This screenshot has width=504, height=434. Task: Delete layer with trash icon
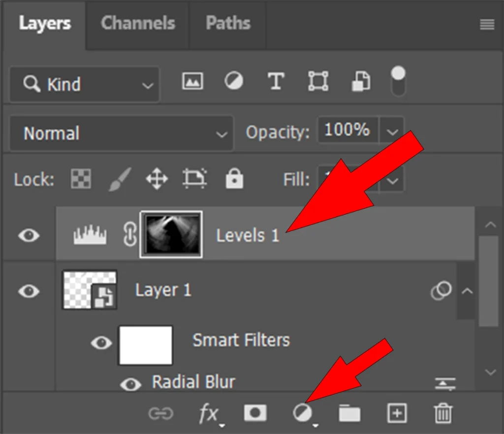tap(443, 413)
